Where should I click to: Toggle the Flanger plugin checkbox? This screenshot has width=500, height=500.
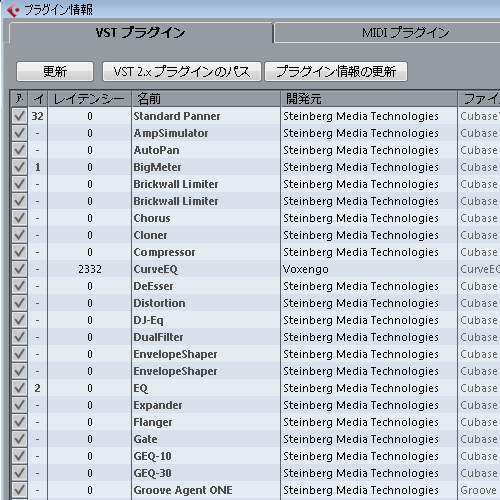click(x=19, y=422)
